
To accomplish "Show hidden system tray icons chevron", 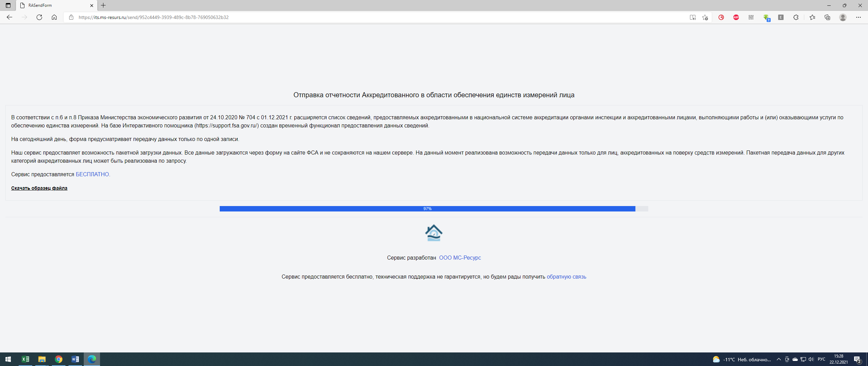I will coord(778,360).
